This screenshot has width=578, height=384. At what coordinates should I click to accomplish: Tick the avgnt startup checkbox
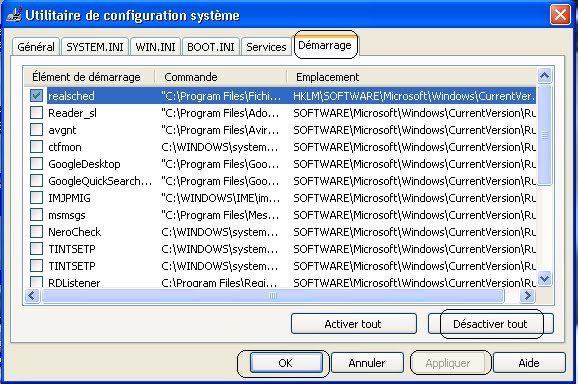(36, 130)
